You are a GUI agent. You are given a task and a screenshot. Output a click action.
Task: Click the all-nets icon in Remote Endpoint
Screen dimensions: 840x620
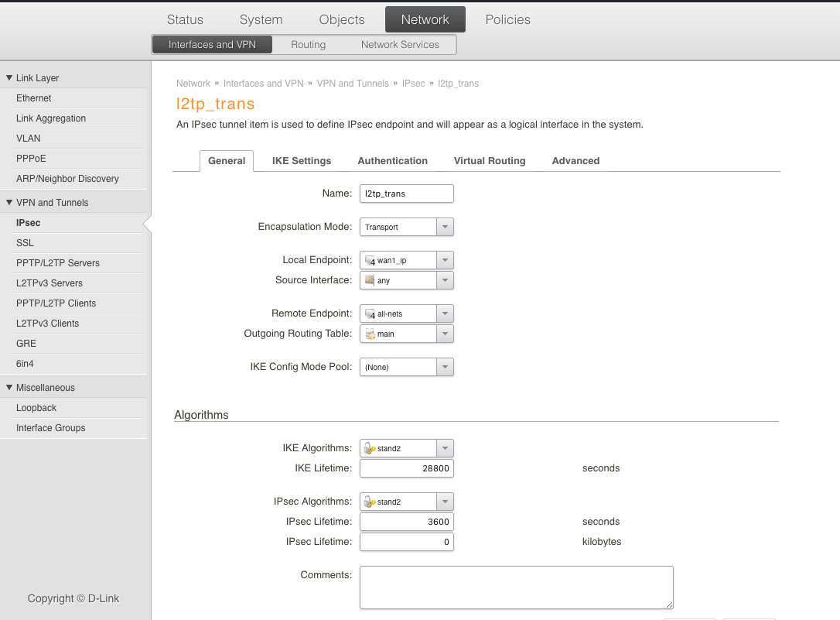click(x=370, y=314)
